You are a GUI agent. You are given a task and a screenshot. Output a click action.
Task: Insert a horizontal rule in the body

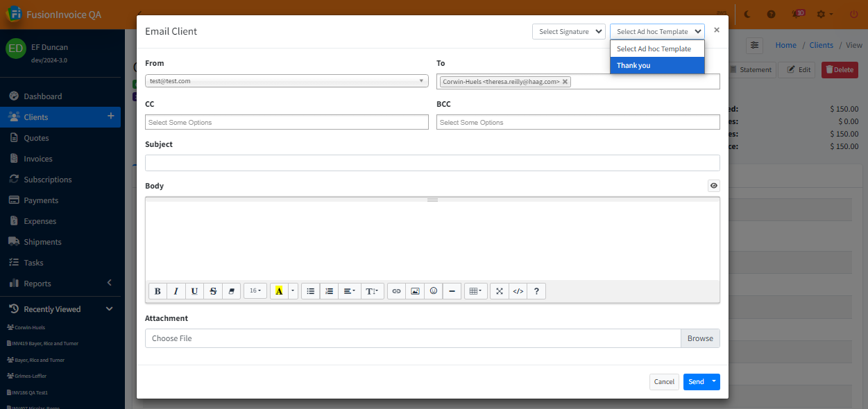click(452, 291)
